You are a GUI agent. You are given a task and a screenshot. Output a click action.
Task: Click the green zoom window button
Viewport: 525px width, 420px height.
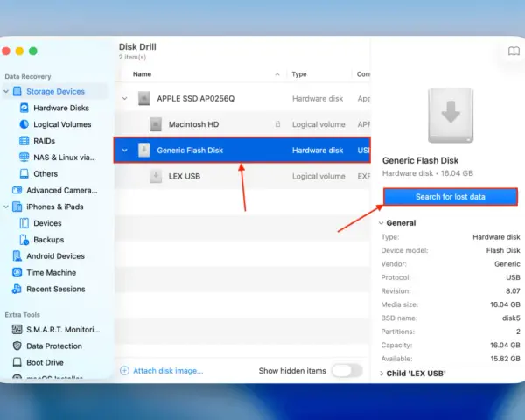pos(33,52)
